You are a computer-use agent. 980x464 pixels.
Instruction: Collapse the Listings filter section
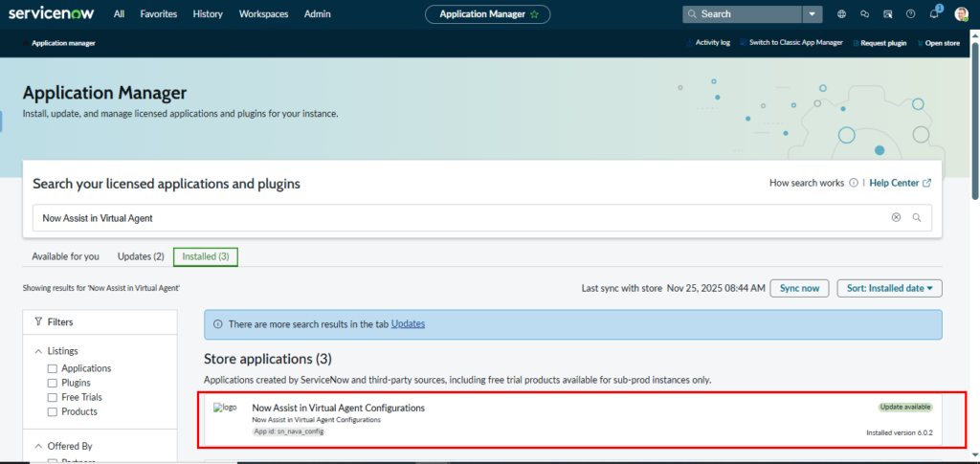click(x=38, y=351)
